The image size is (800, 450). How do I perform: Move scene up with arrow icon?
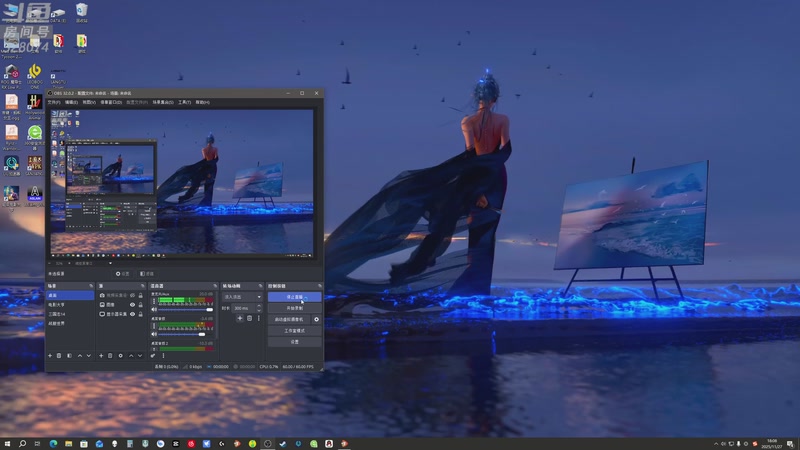[80, 356]
